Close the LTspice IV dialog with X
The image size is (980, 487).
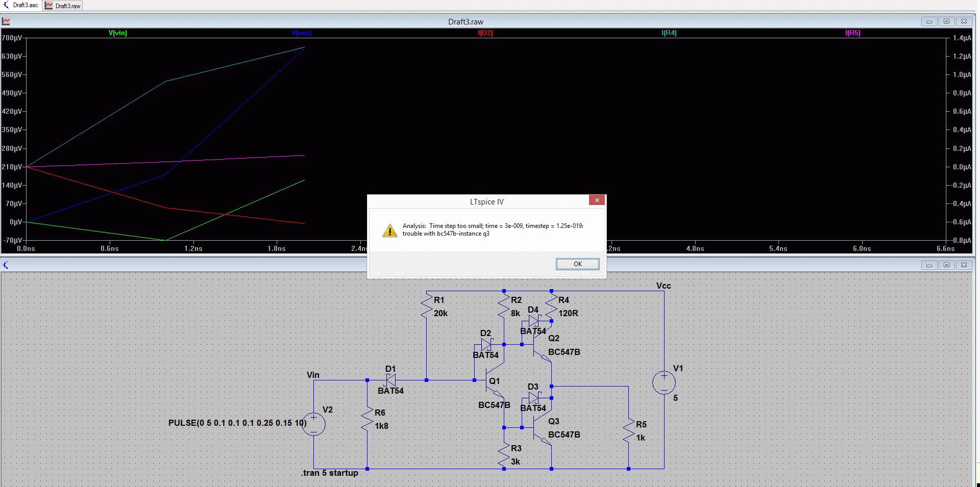pyautogui.click(x=597, y=200)
